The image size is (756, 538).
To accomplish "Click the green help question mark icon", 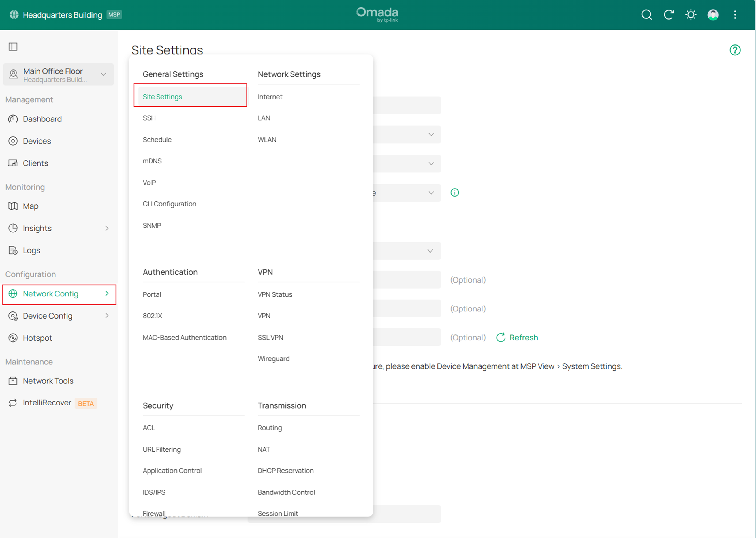I will pos(735,50).
